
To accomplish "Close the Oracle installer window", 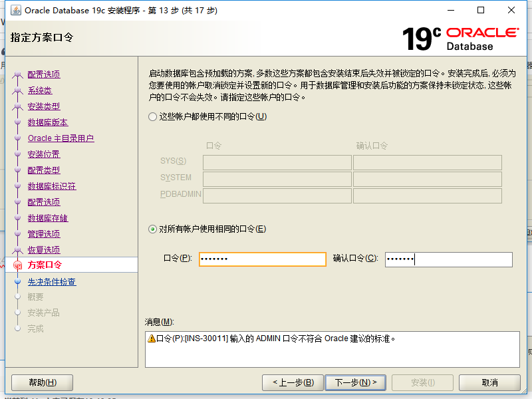I will pyautogui.click(x=511, y=10).
